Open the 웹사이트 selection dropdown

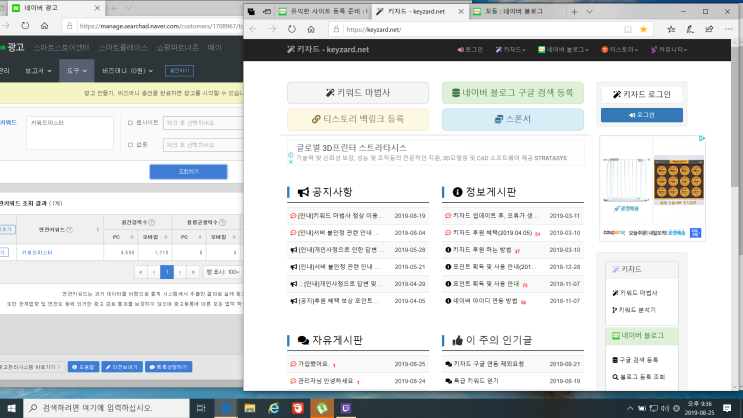coord(203,123)
